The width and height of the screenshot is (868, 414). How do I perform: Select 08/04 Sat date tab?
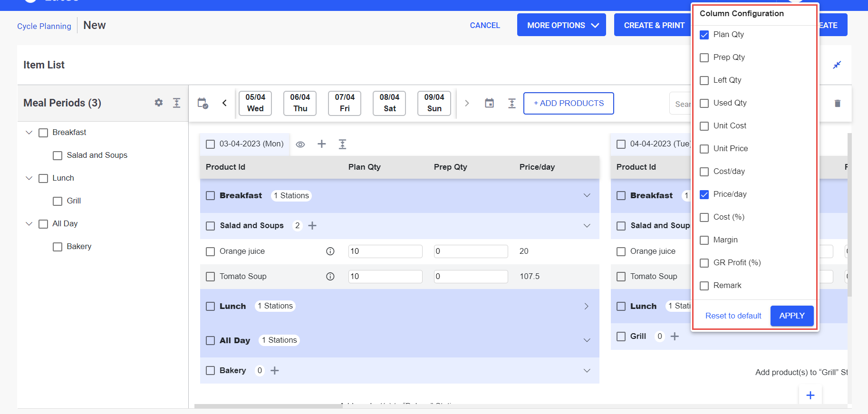(x=389, y=103)
